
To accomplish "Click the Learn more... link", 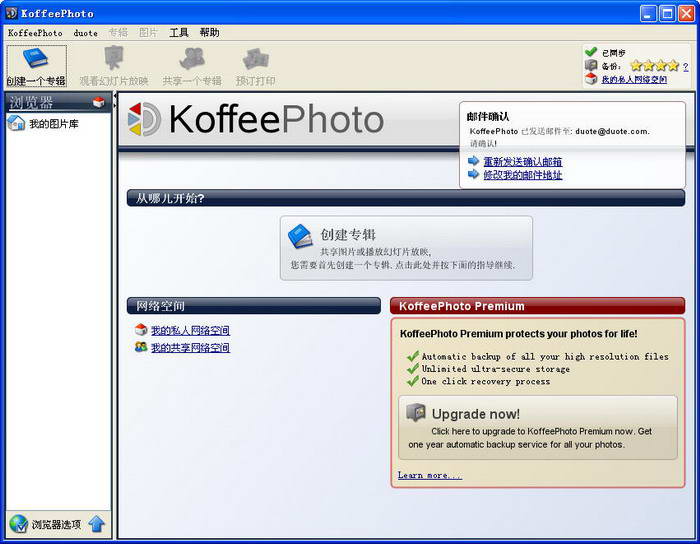I will [x=430, y=475].
